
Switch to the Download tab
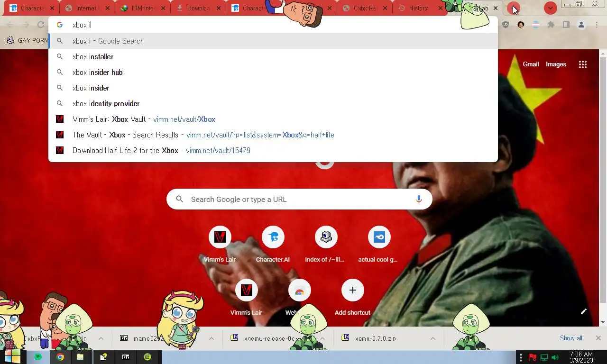click(198, 9)
